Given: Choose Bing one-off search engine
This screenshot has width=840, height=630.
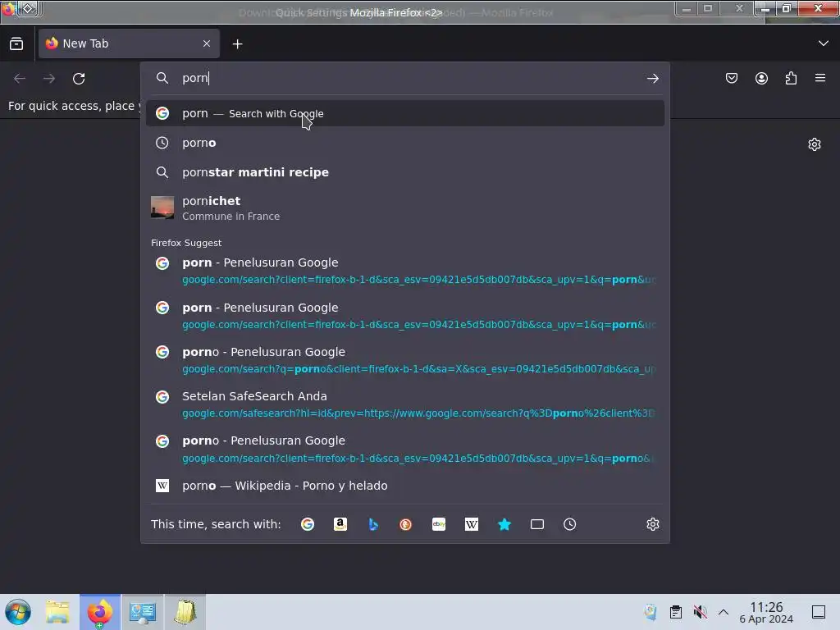Looking at the screenshot, I should pyautogui.click(x=373, y=524).
